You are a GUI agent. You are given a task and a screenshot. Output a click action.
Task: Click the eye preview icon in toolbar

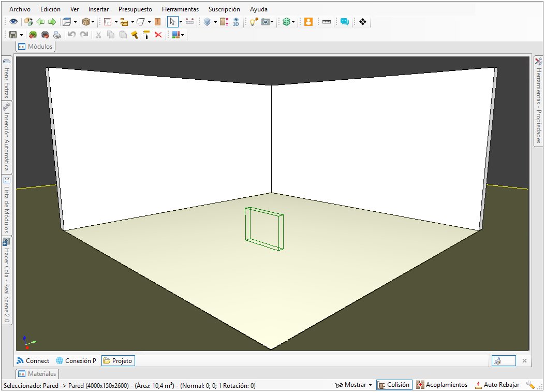coord(13,22)
